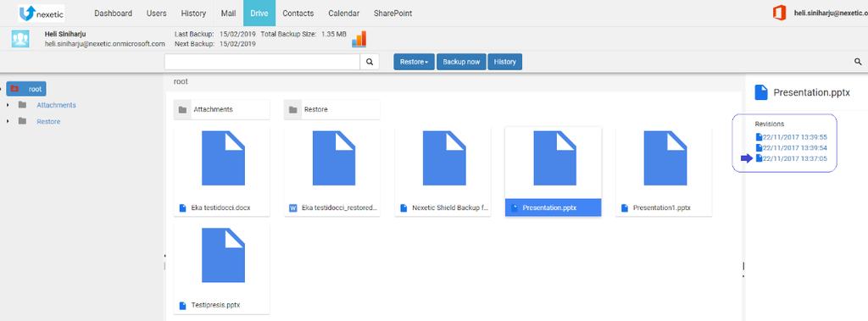Select the root label in folder tree

[35, 89]
